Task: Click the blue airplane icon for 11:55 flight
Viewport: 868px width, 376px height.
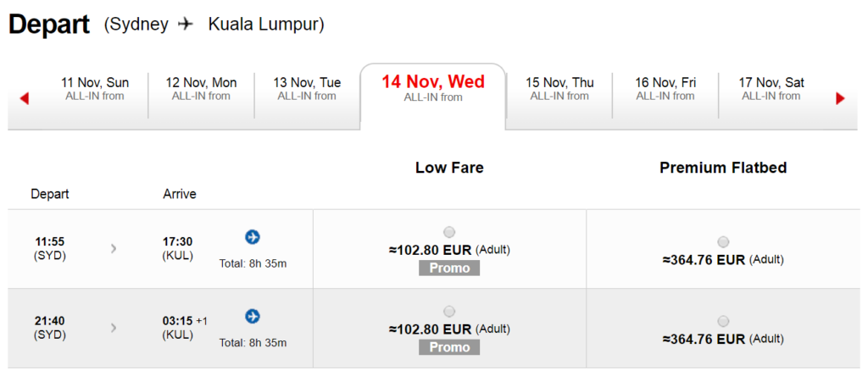Action: click(x=253, y=237)
